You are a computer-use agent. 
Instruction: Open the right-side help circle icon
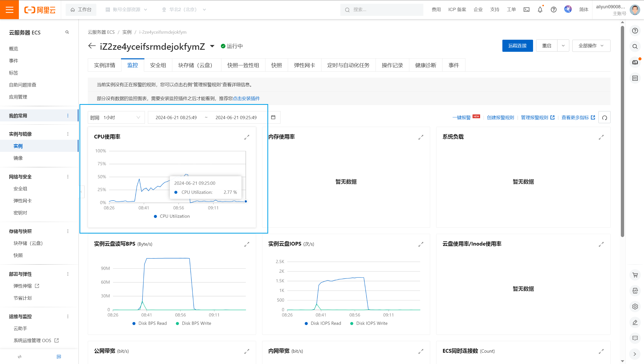[x=635, y=31]
